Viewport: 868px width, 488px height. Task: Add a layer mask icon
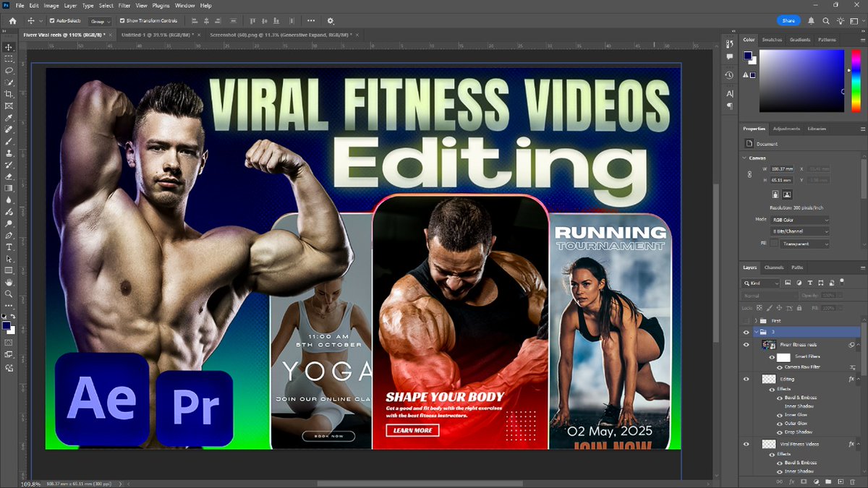coord(804,481)
